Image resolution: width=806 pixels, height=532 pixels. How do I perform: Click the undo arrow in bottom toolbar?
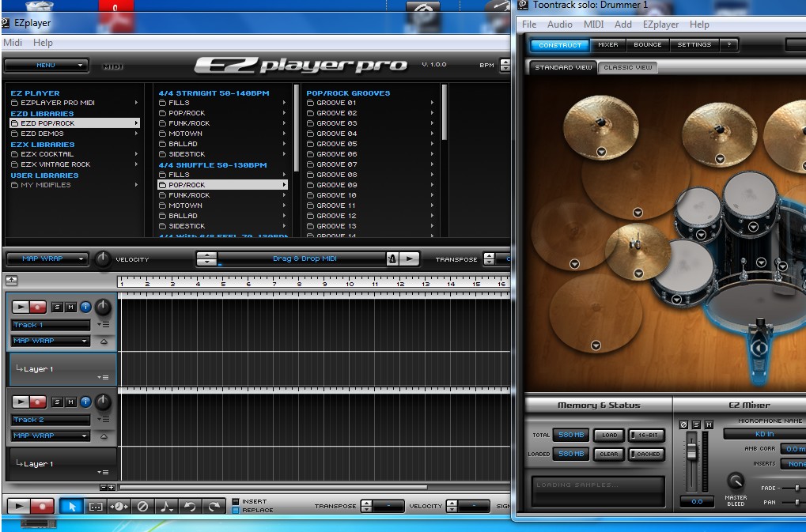[190, 506]
